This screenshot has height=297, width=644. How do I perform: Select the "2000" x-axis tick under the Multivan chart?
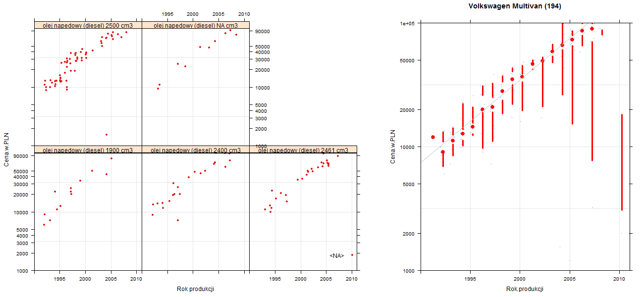pyautogui.click(x=519, y=279)
